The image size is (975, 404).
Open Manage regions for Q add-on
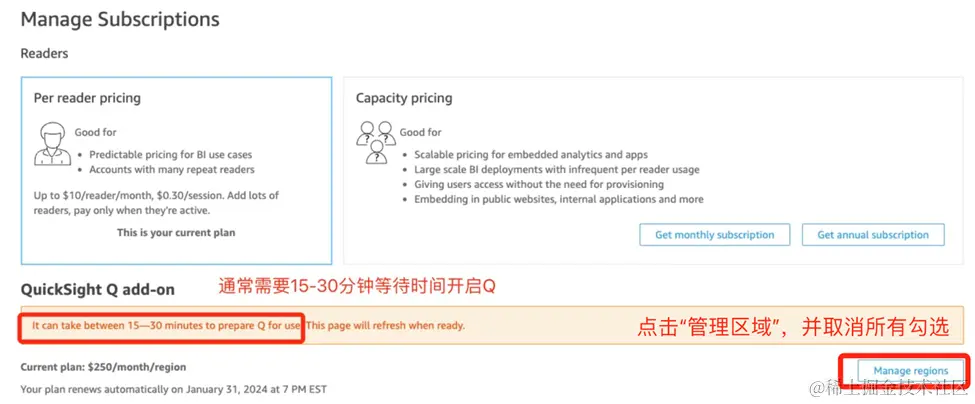910,371
